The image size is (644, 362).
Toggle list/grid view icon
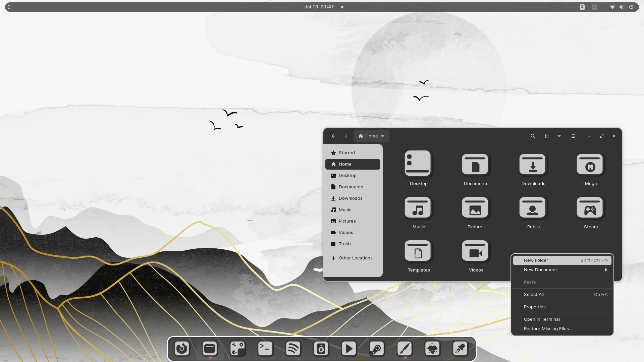click(x=547, y=136)
